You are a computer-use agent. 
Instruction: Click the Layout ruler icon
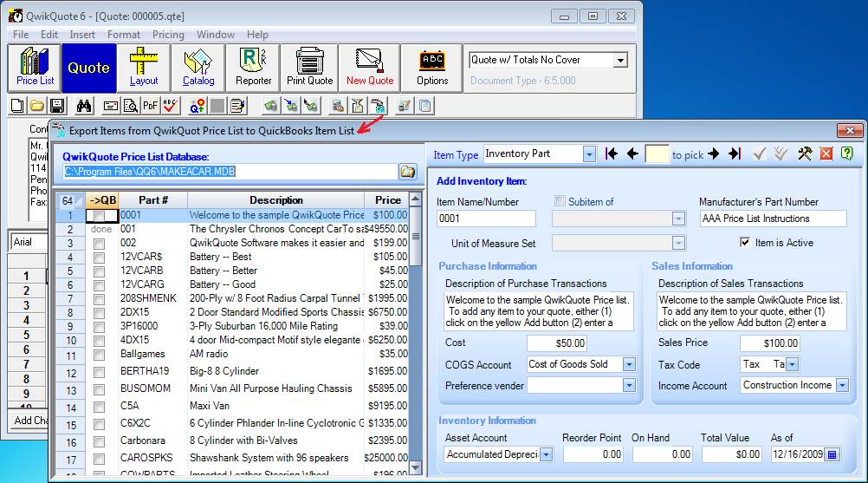point(144,68)
